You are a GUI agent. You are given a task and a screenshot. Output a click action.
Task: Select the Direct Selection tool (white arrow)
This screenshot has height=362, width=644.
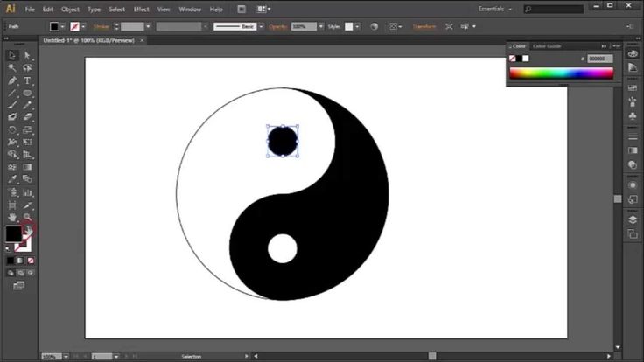[27, 55]
